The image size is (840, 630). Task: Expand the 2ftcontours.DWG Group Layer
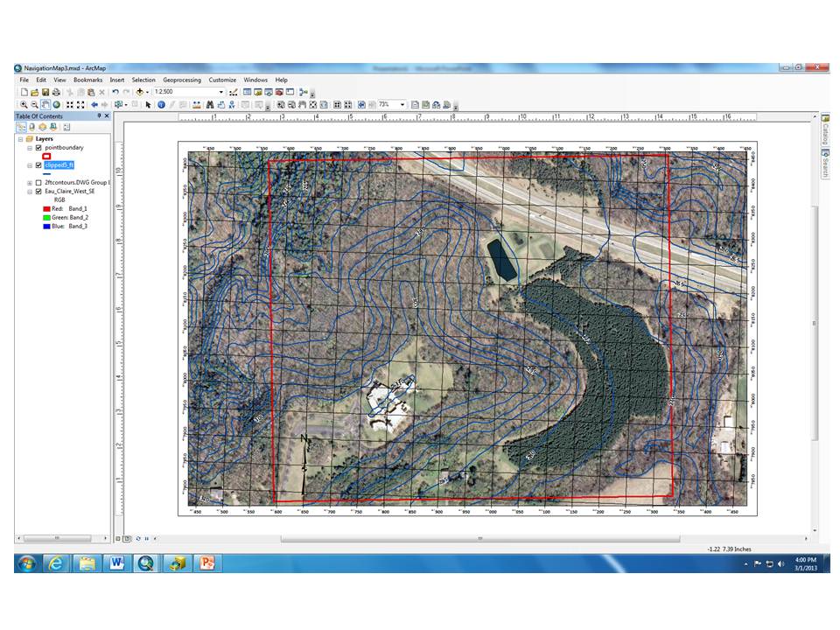tap(30, 182)
